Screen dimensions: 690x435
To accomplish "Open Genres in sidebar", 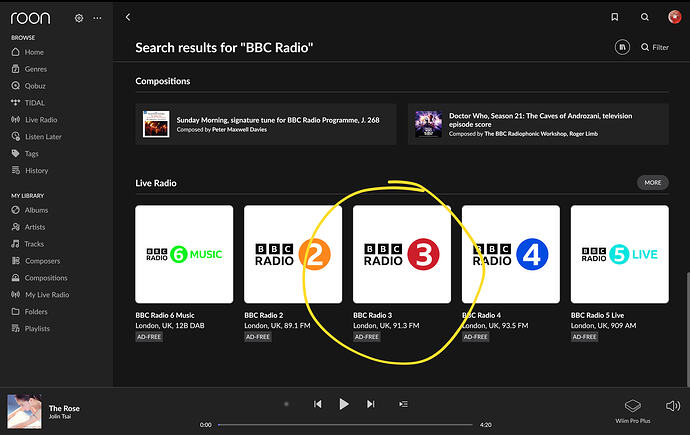I will (x=29, y=69).
